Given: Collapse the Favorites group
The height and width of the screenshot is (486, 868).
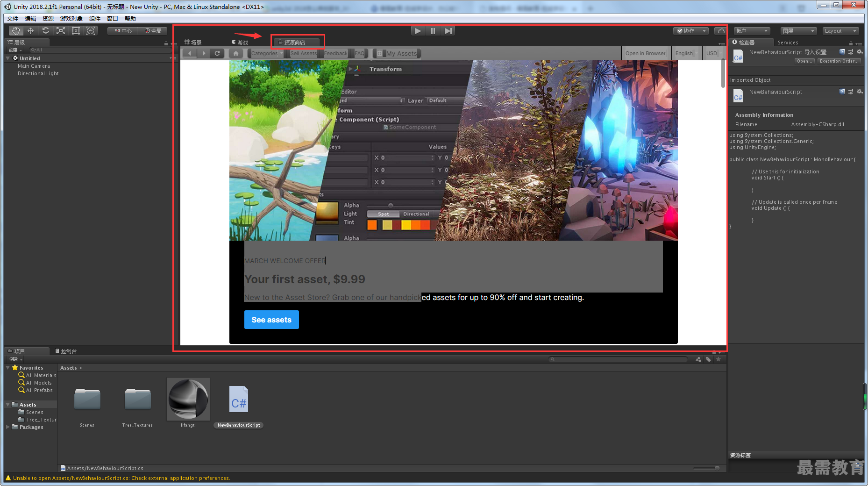Looking at the screenshot, I should 8,368.
